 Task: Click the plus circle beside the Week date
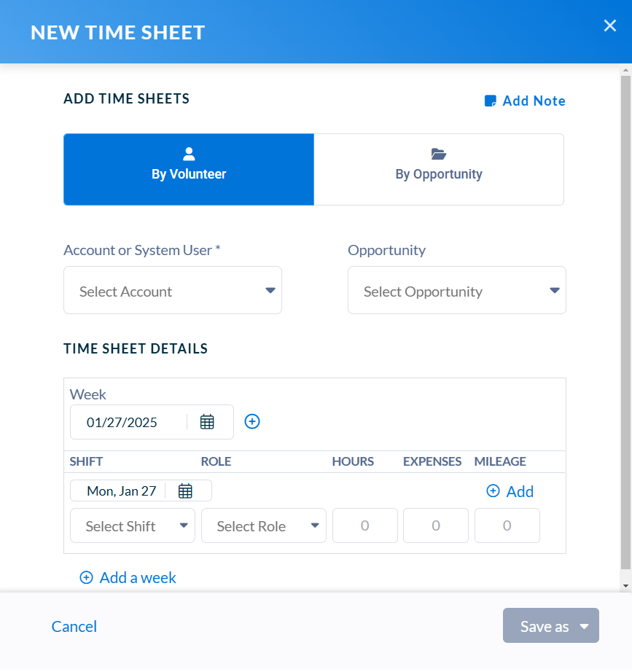point(252,422)
